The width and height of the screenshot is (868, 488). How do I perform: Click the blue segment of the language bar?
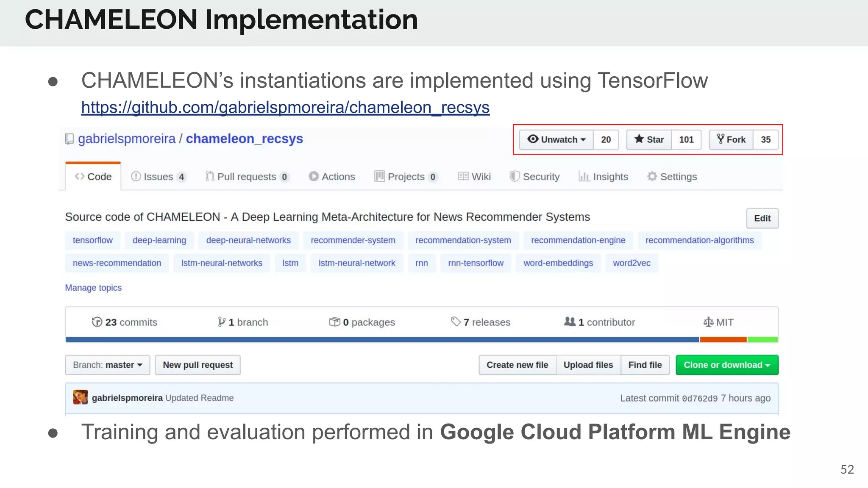[x=382, y=339]
